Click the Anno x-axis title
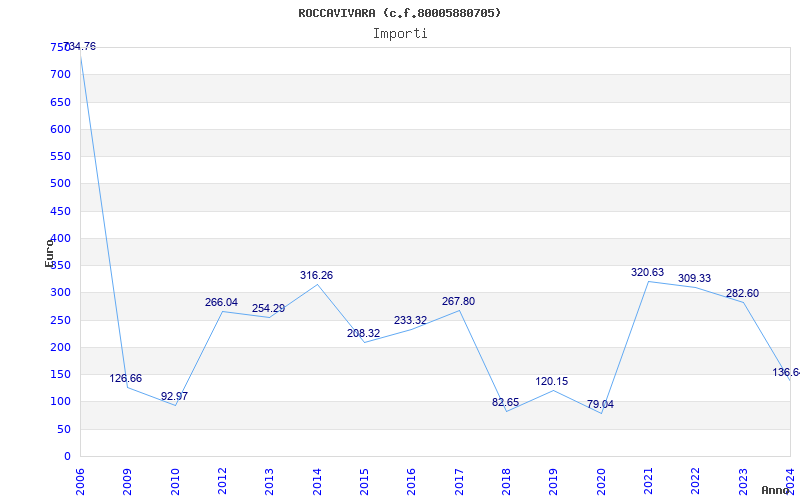 point(775,490)
